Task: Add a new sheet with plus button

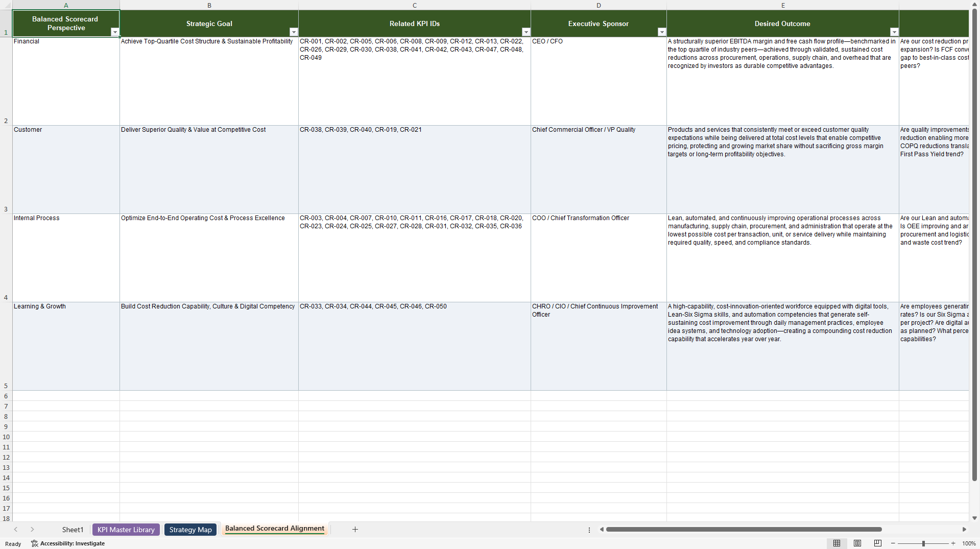Action: point(355,530)
